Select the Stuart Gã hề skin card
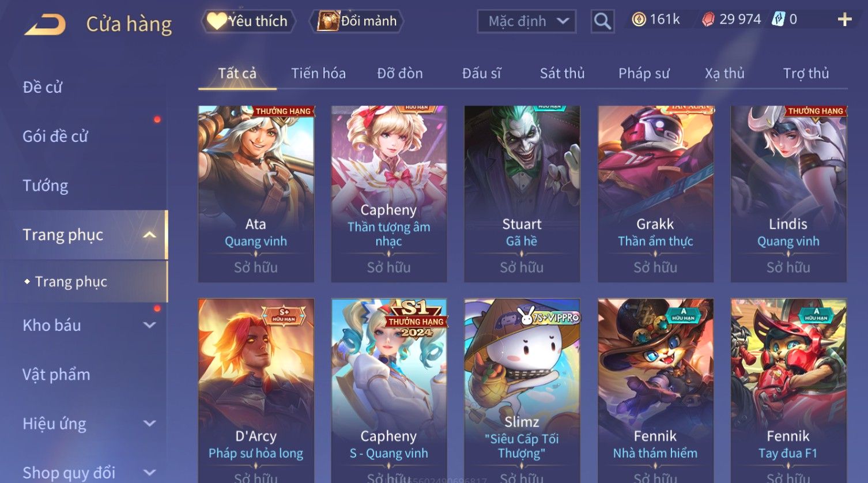 522,194
